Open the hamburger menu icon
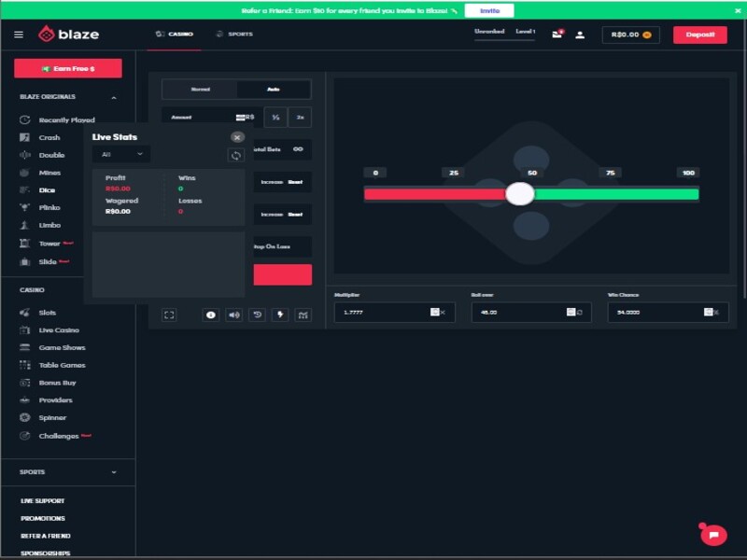The width and height of the screenshot is (747, 560). point(19,35)
